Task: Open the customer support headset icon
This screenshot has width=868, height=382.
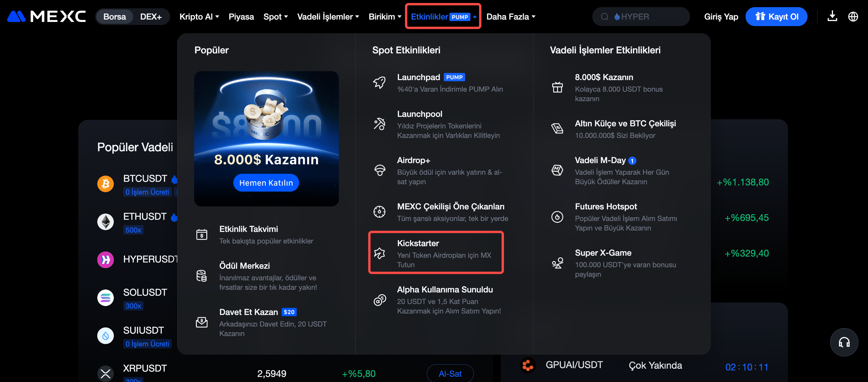Action: point(844,342)
